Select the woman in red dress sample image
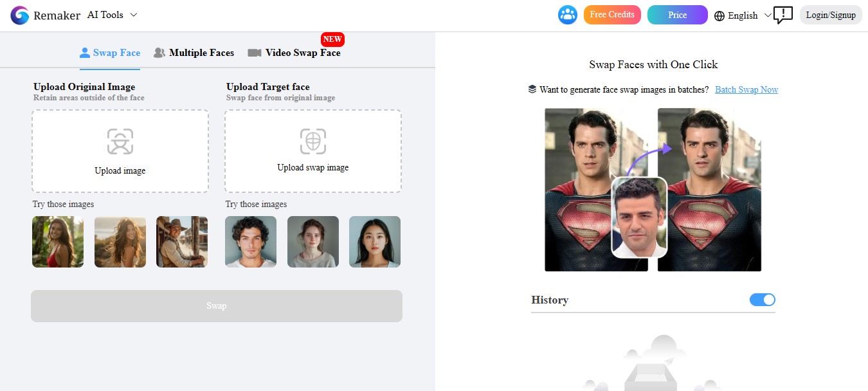Screen dimensions: 868x391 58,242
